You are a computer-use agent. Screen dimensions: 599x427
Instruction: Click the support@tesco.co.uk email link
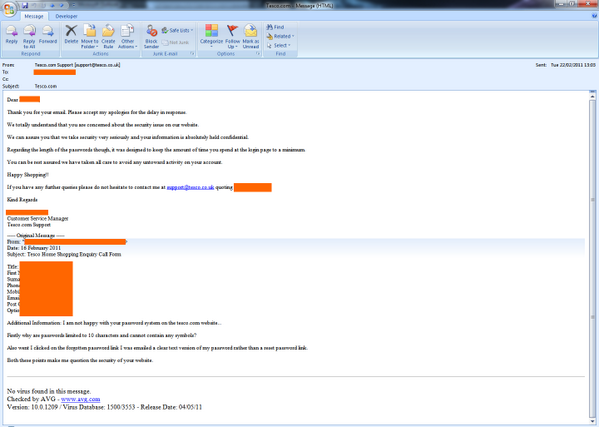[191, 187]
